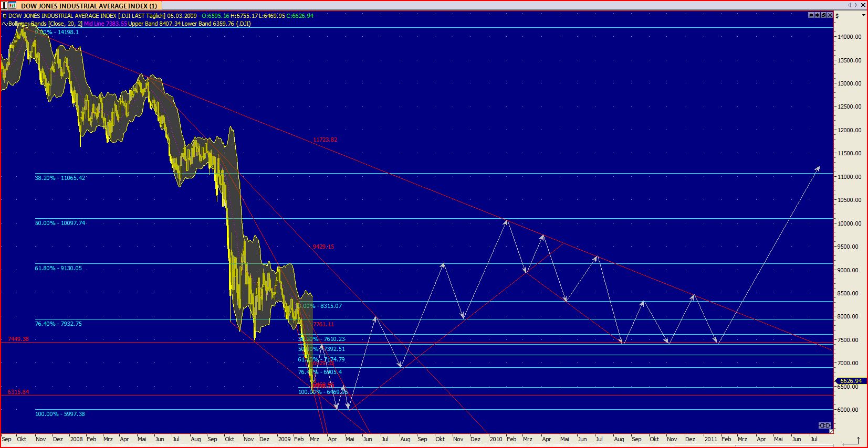The image size is (868, 448).
Task: Click the $ currency symbol on the price scale
Action: point(838,16)
